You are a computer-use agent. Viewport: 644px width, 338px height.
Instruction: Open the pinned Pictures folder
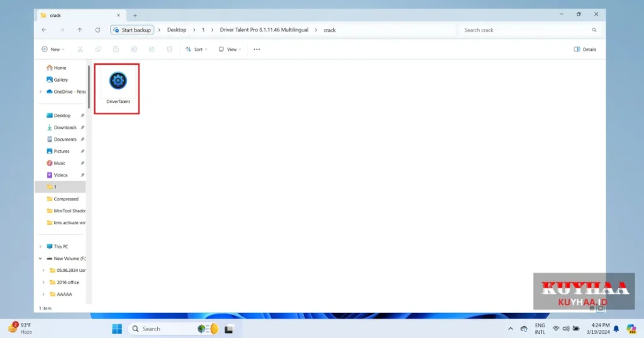[x=62, y=151]
